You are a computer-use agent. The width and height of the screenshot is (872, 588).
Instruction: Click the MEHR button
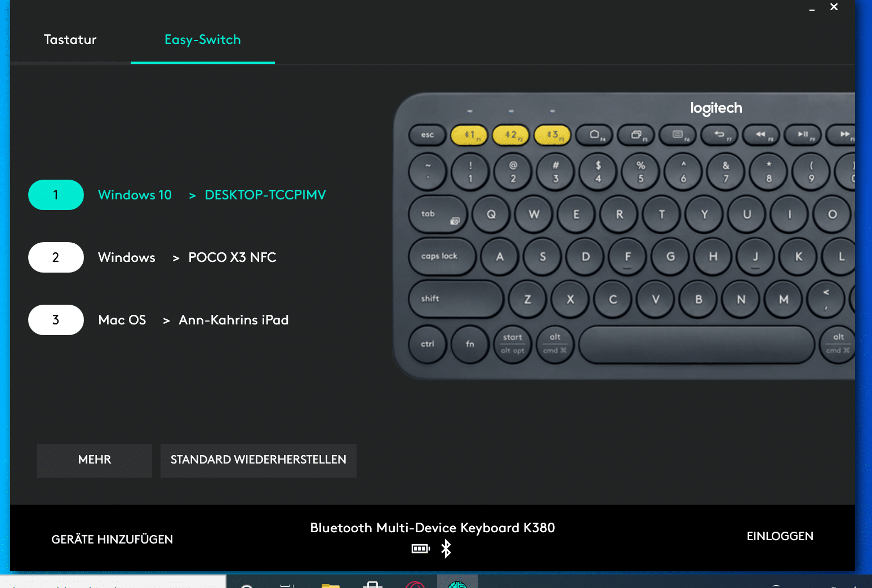pos(95,460)
